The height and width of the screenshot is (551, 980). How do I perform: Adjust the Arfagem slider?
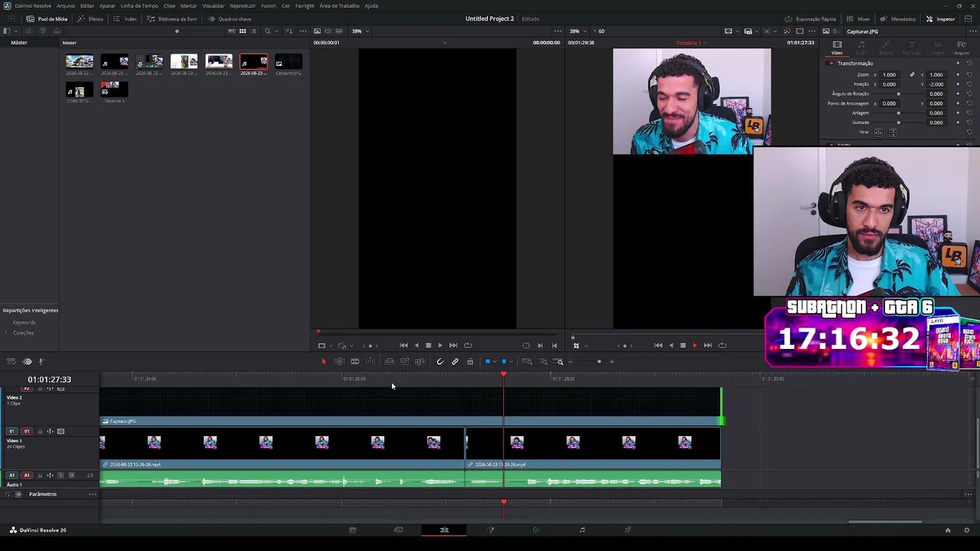point(899,112)
